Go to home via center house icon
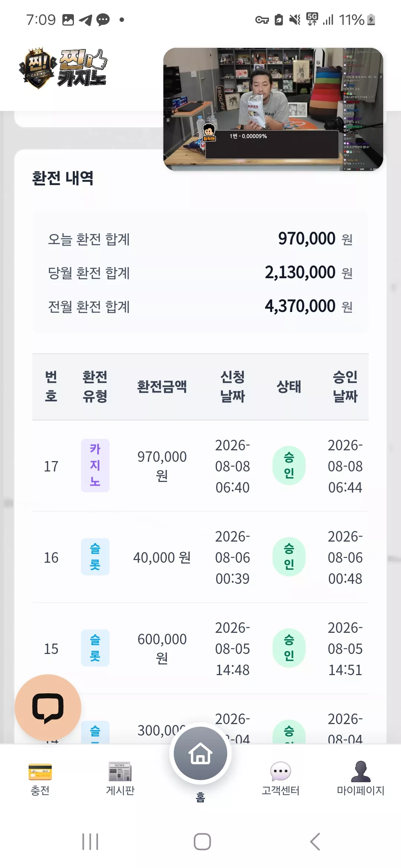The image size is (401, 868). 200,753
